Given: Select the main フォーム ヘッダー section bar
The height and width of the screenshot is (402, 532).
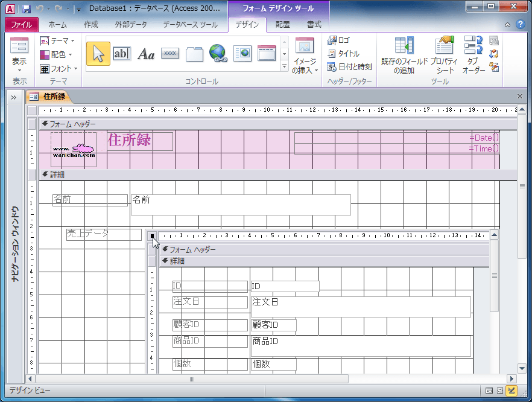Looking at the screenshot, I should pyautogui.click(x=278, y=124).
